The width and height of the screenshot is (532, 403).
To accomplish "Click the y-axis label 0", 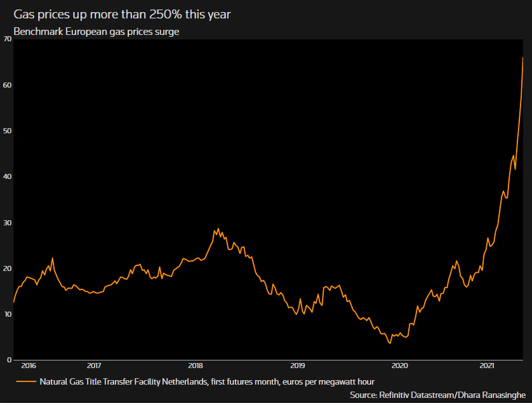I will tap(9, 360).
